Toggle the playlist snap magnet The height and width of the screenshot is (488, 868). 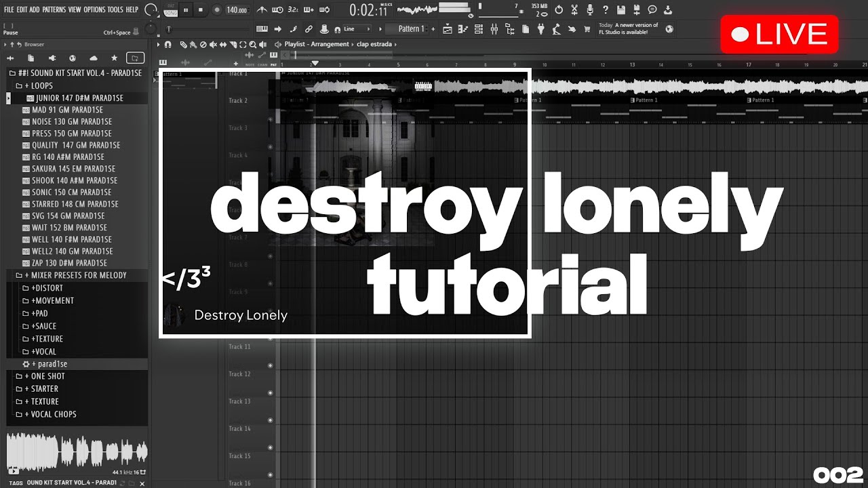tap(167, 44)
